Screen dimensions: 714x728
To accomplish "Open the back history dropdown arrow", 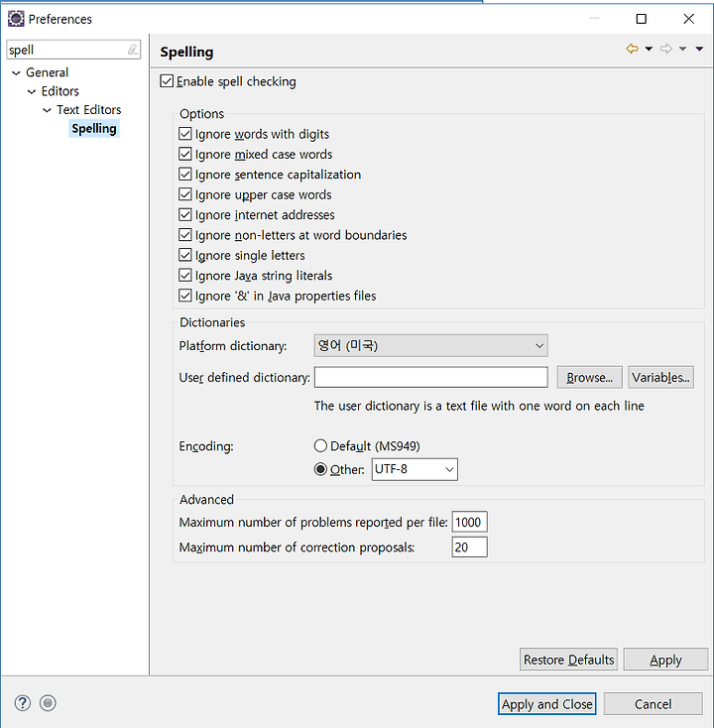I will click(x=649, y=49).
